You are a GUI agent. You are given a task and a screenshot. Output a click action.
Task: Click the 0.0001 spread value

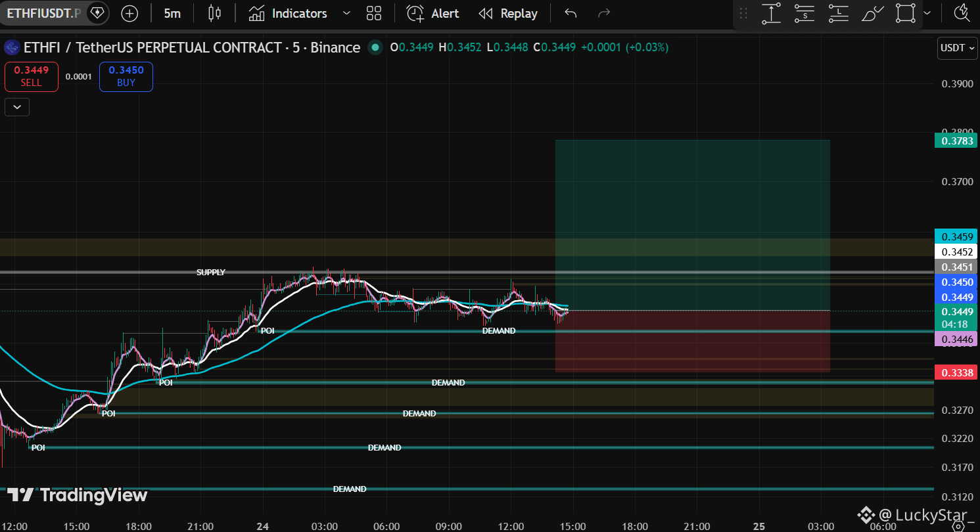pos(78,77)
